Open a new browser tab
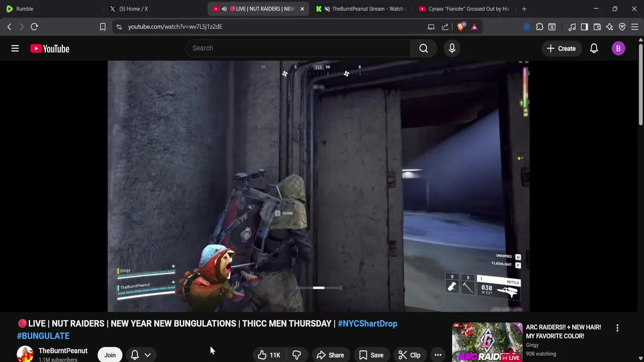 point(524,9)
